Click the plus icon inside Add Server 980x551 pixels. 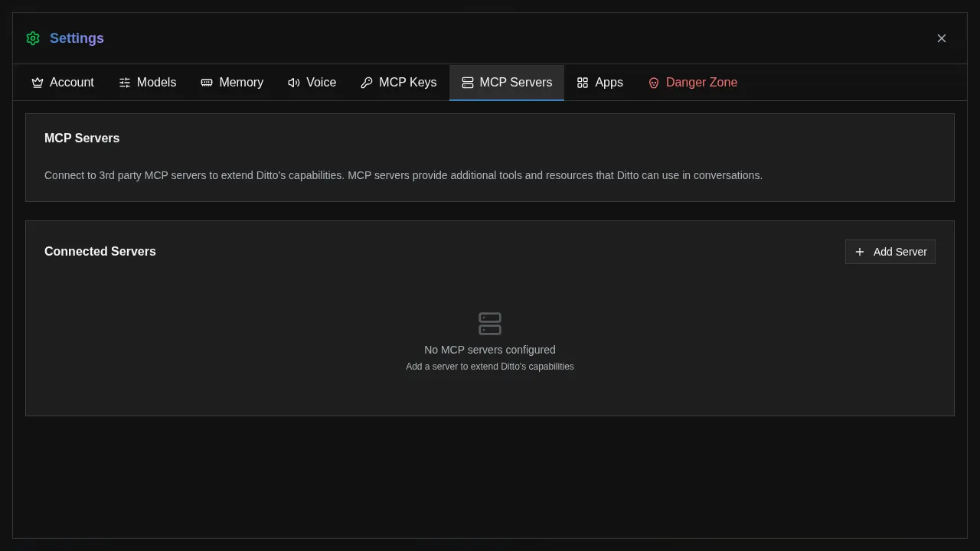[860, 252]
